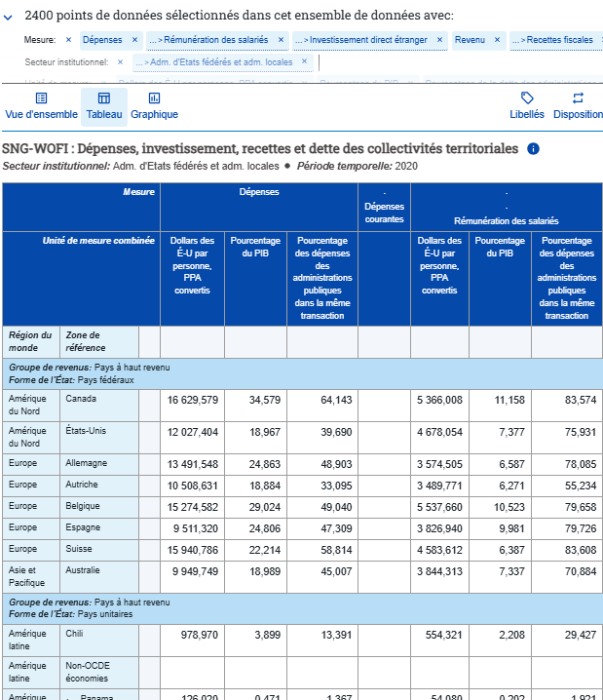
Task: Click the Région du monde header cell
Action: pos(31,342)
